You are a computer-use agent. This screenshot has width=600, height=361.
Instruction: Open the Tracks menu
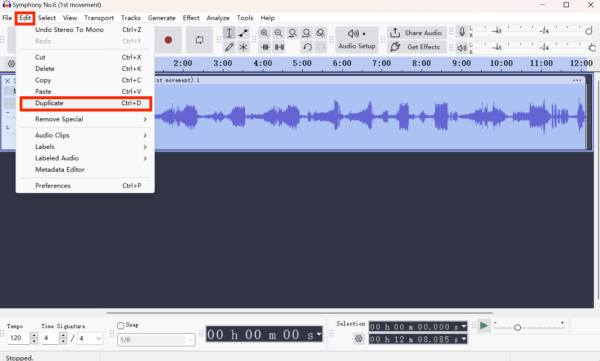pyautogui.click(x=130, y=18)
